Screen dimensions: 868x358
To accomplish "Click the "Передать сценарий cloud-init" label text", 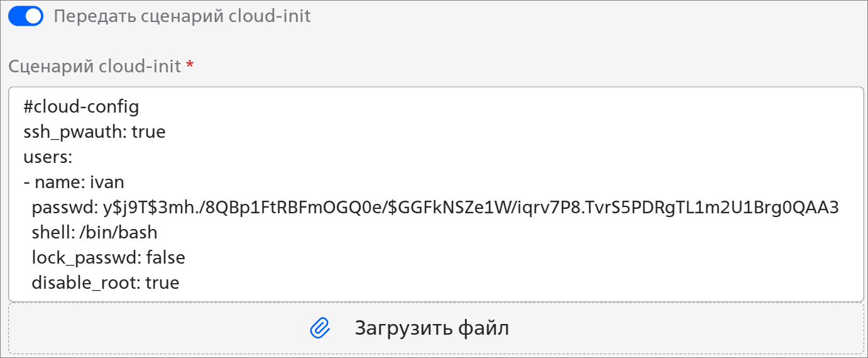I will pyautogui.click(x=182, y=16).
